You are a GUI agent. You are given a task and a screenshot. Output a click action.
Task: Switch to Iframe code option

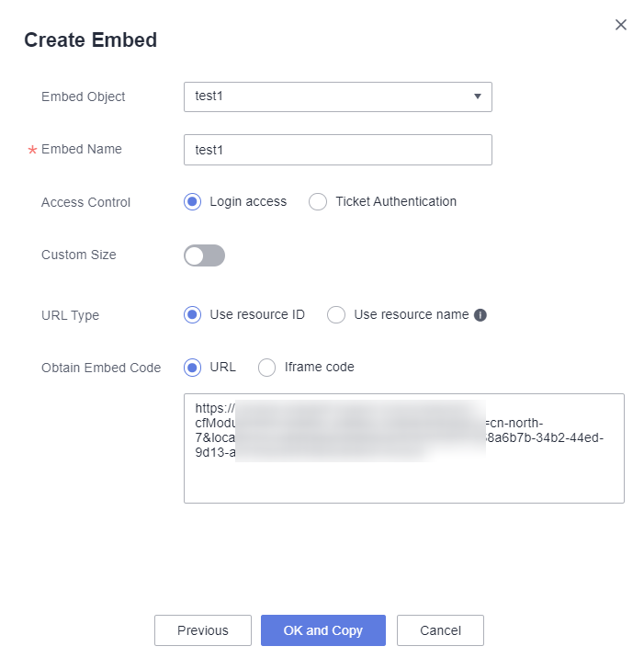pyautogui.click(x=267, y=368)
